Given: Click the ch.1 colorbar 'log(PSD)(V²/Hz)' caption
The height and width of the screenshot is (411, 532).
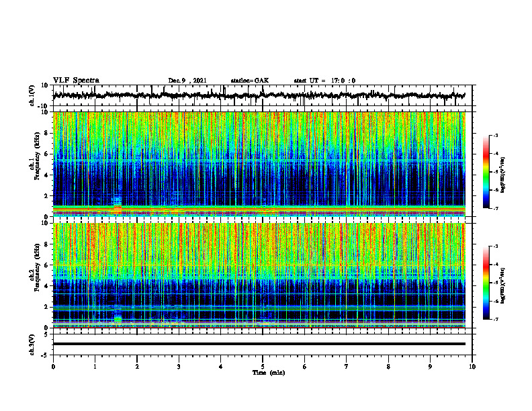Looking at the screenshot, I should point(503,175).
